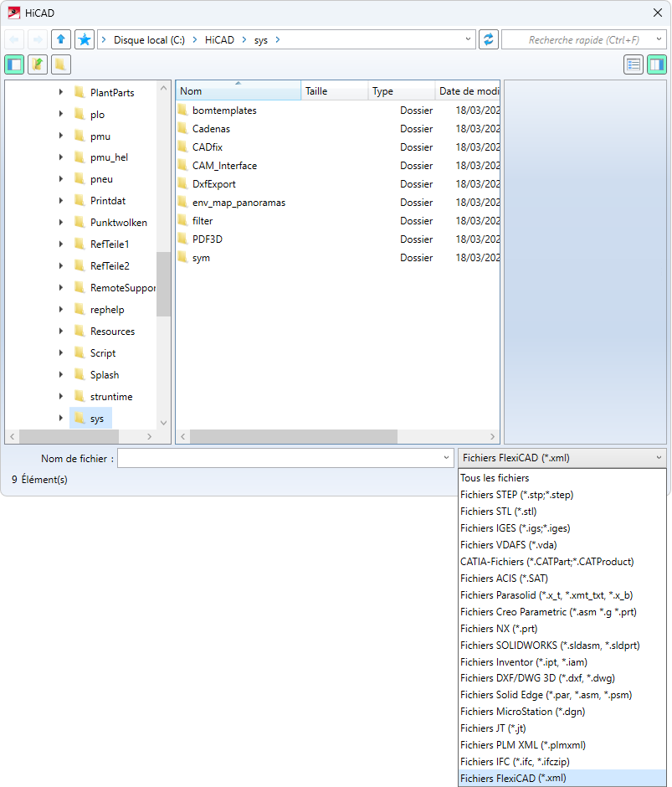Choose Tous les fichiers filter option

562,478
